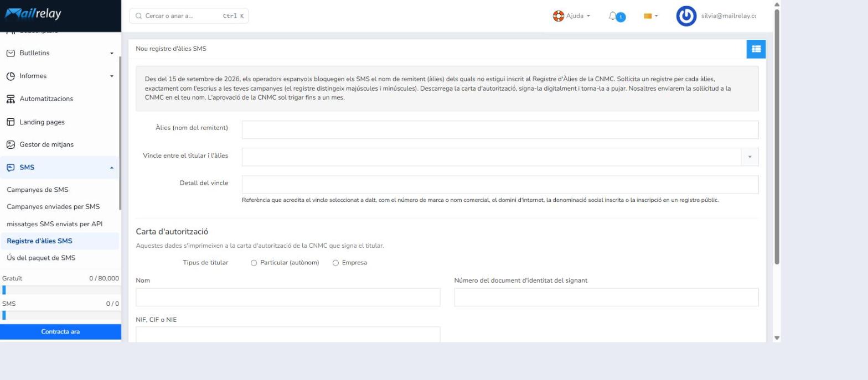Click scrollbar down arrow
Viewport: 868px width, 380px height.
[777, 338]
